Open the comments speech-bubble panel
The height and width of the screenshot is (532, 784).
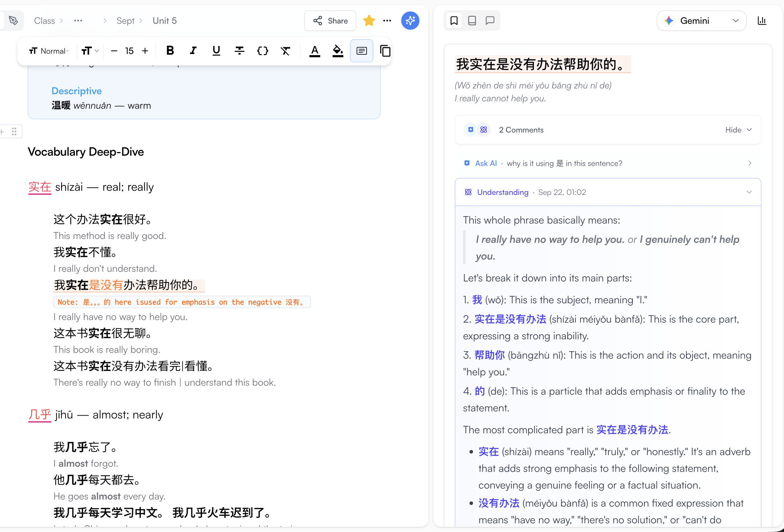click(x=489, y=21)
